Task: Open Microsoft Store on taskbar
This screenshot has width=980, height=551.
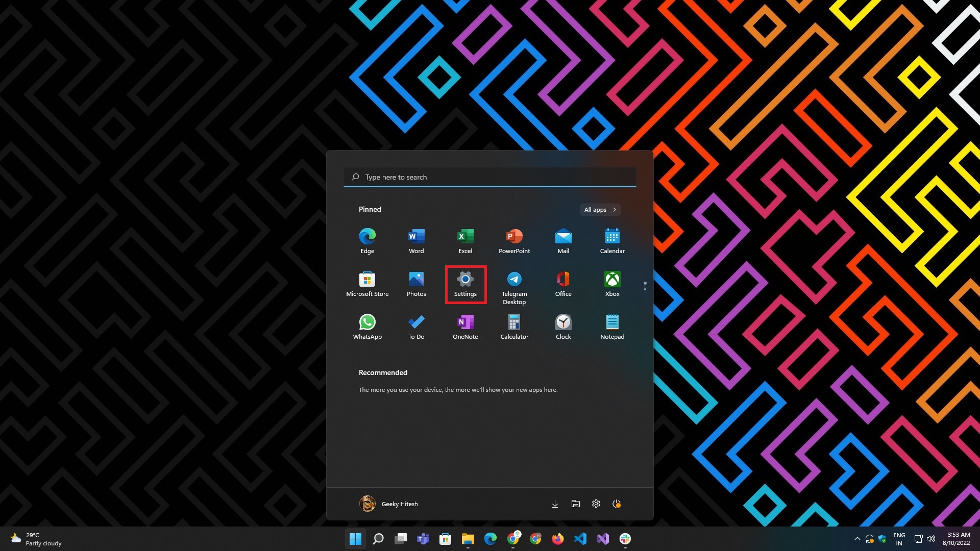Action: pos(445,539)
